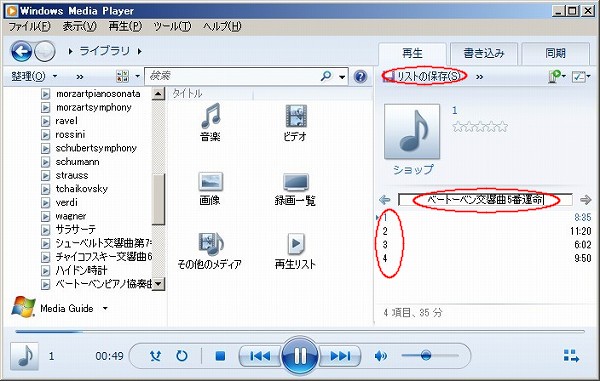Open the その他のメディア category icon
Viewport: 600px width, 381px height.
point(210,244)
